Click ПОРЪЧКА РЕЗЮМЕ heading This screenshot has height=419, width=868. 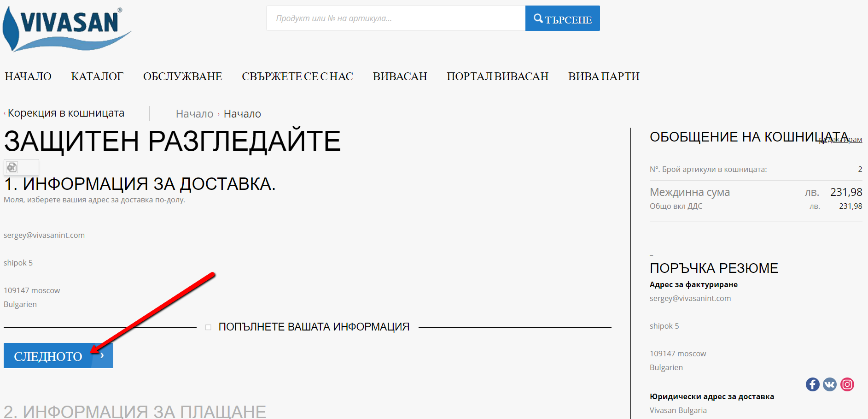(714, 268)
